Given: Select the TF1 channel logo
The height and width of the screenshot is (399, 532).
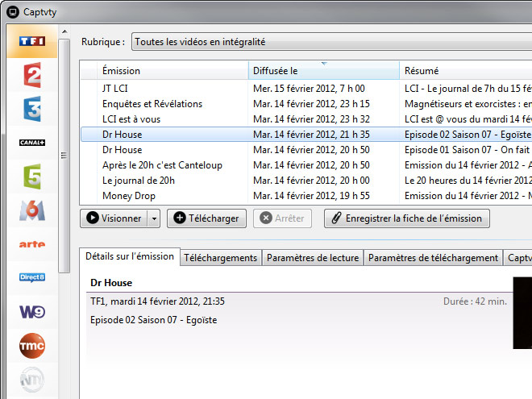Looking at the screenshot, I should pyautogui.click(x=32, y=41).
